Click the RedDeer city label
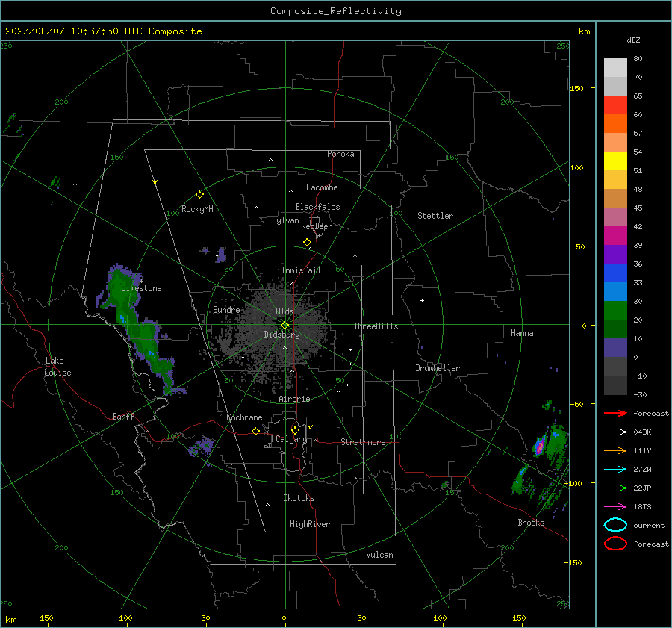Screen dimensions: 672x628 pyautogui.click(x=317, y=226)
